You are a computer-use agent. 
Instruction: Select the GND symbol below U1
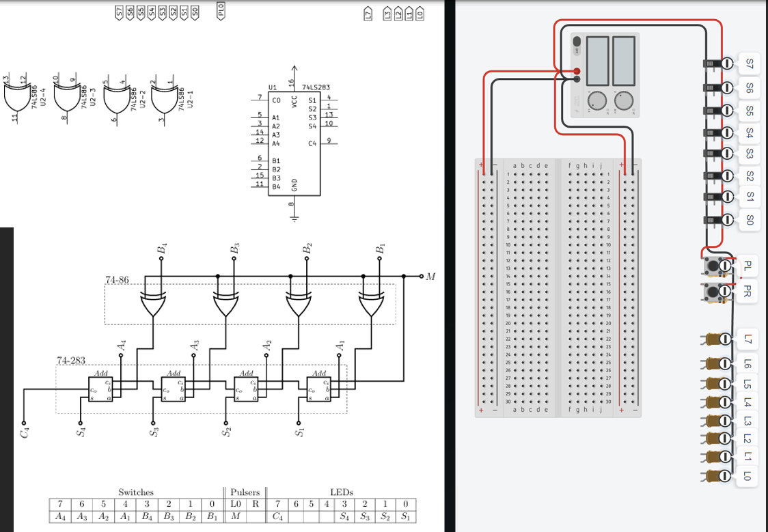point(294,219)
